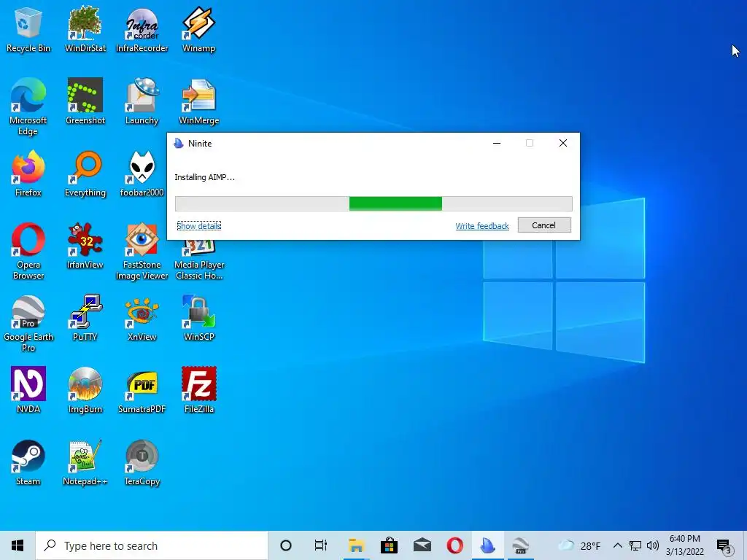This screenshot has height=560, width=747.
Task: Switch to Ninite taskbar button
Action: (x=488, y=545)
